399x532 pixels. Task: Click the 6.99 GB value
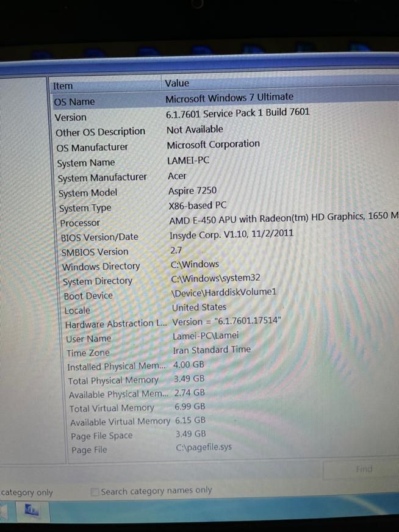coord(190,406)
